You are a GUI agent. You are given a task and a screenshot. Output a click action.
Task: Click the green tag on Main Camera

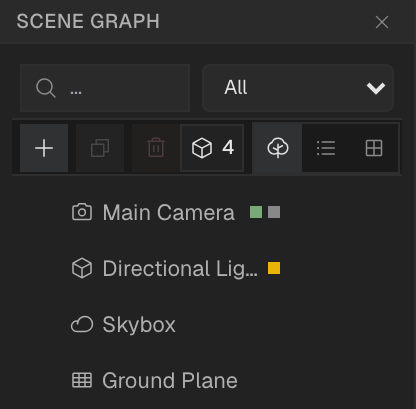point(256,212)
